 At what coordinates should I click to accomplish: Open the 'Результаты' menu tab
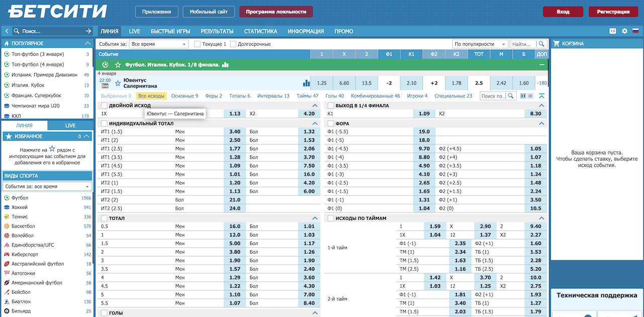tap(217, 31)
